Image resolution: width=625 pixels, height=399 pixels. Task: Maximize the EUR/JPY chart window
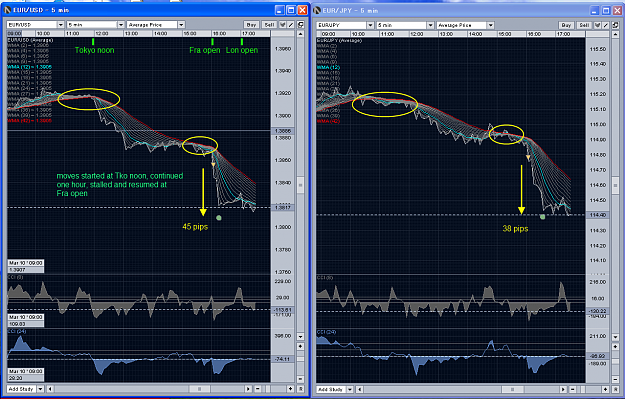click(605, 11)
